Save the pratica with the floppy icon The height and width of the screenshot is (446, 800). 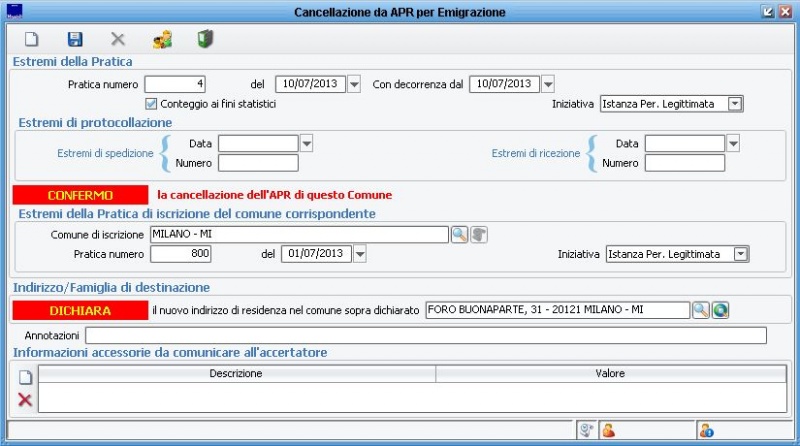pyautogui.click(x=75, y=39)
